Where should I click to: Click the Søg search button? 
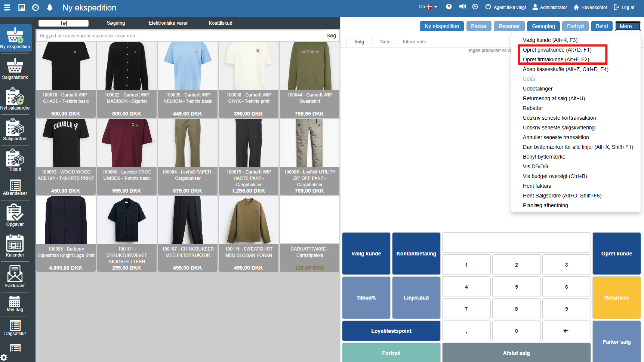click(x=331, y=36)
